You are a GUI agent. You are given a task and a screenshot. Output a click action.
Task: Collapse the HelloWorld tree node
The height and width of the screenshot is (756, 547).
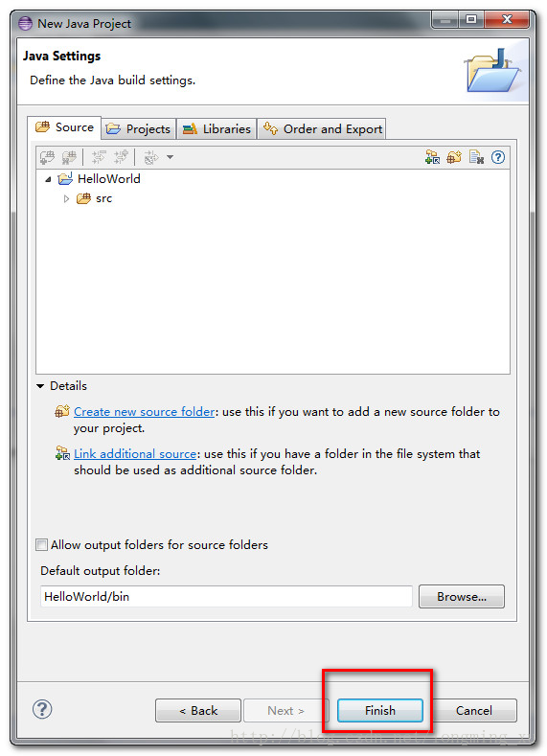coord(48,179)
